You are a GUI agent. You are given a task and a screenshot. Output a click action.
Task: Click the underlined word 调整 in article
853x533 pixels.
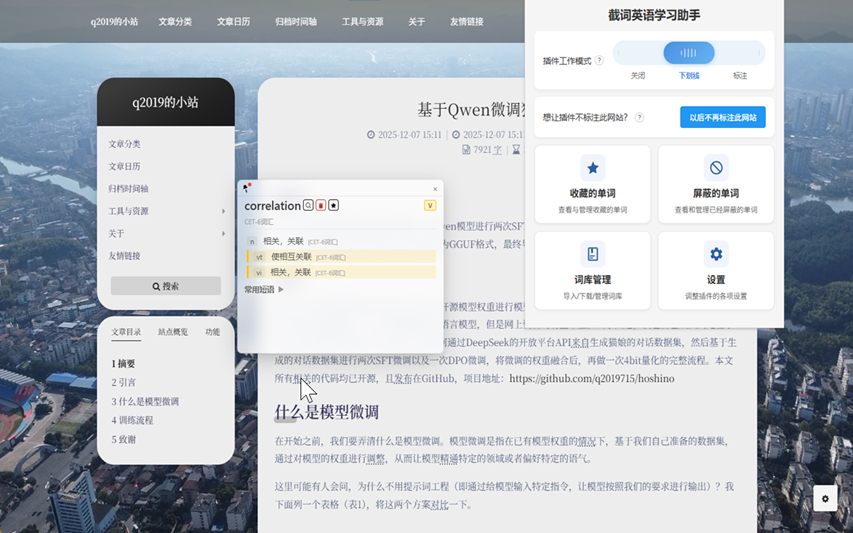376,458
